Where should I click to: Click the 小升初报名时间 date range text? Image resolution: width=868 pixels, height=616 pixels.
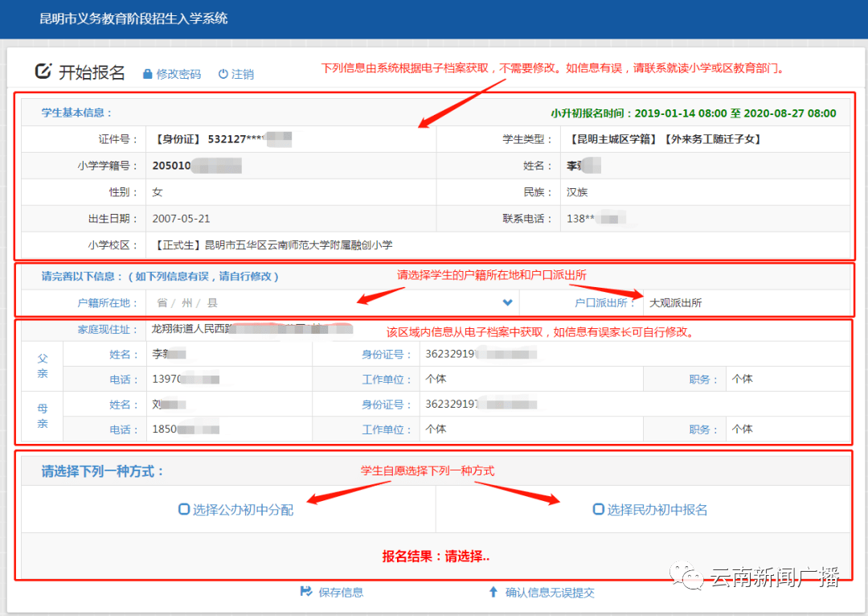(x=693, y=113)
